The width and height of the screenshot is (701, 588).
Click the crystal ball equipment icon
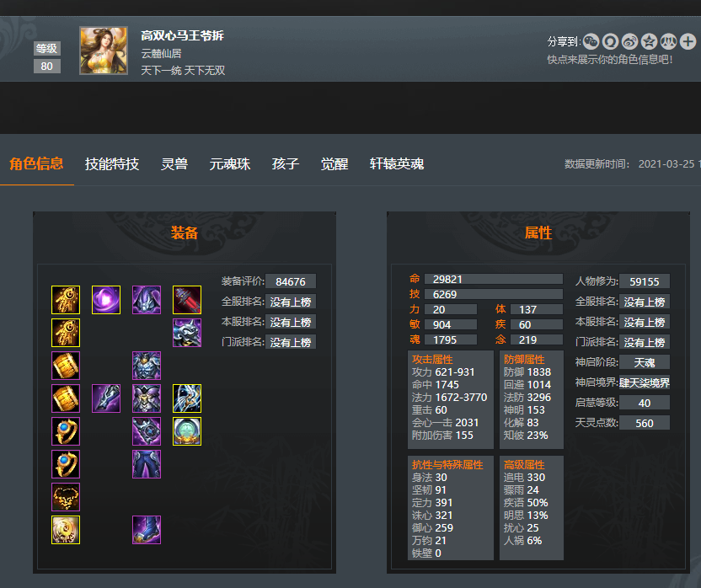pyautogui.click(x=187, y=431)
